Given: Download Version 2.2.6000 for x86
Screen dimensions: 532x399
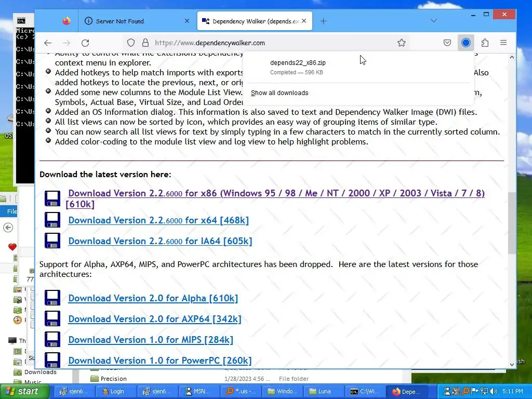Looking at the screenshot, I should tap(275, 198).
